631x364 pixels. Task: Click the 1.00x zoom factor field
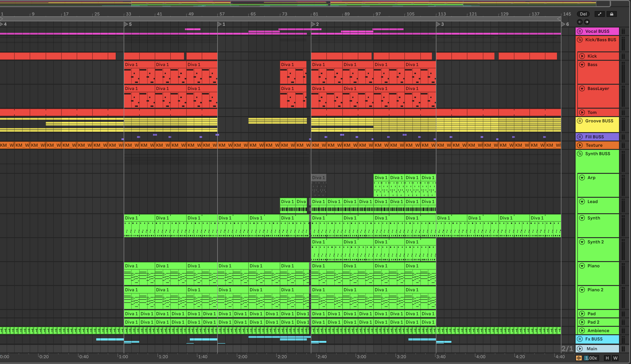[x=591, y=358]
